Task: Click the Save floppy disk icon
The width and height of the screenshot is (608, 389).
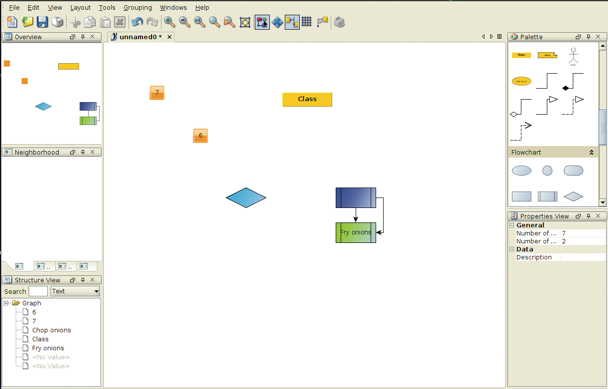Action: 42,22
